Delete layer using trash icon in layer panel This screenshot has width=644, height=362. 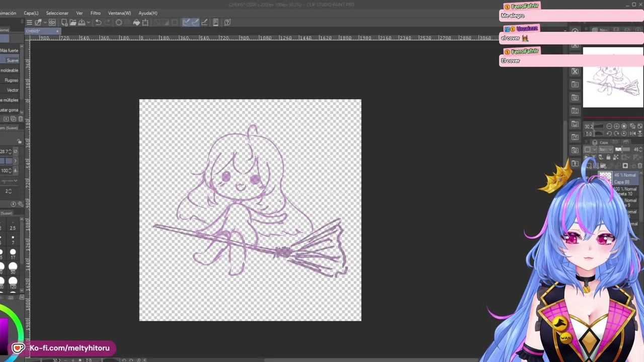tap(640, 165)
